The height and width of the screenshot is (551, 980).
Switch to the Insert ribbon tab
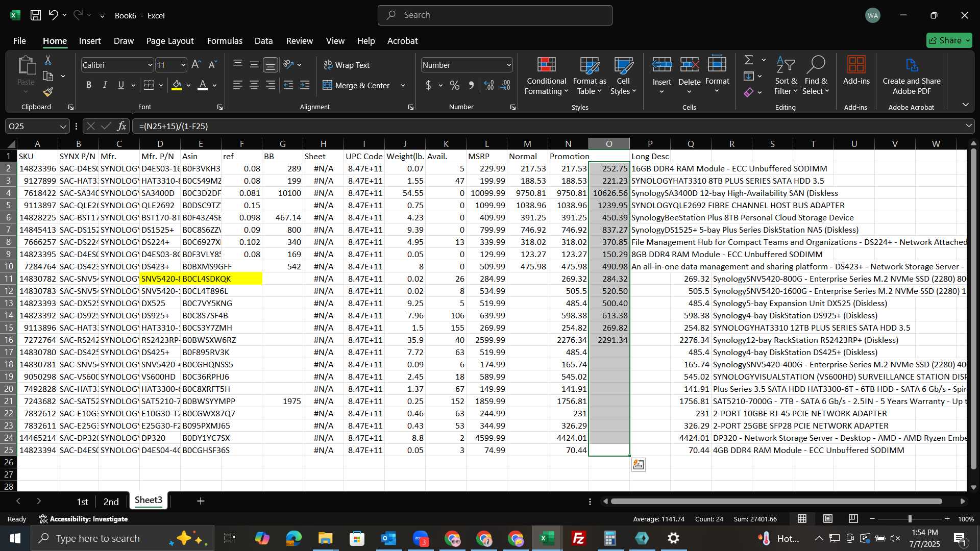90,41
